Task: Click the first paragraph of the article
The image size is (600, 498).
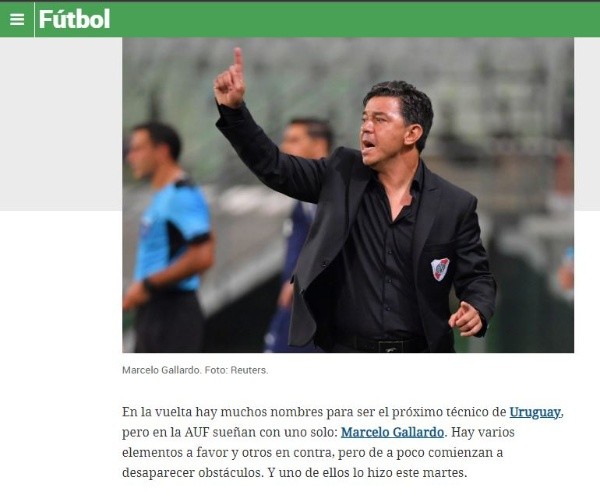Action: (x=343, y=442)
